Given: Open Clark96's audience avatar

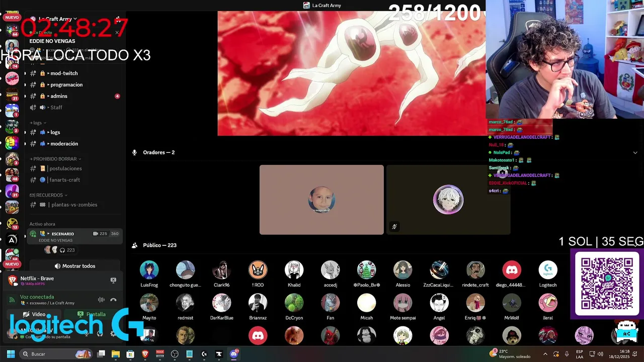Looking at the screenshot, I should [221, 270].
